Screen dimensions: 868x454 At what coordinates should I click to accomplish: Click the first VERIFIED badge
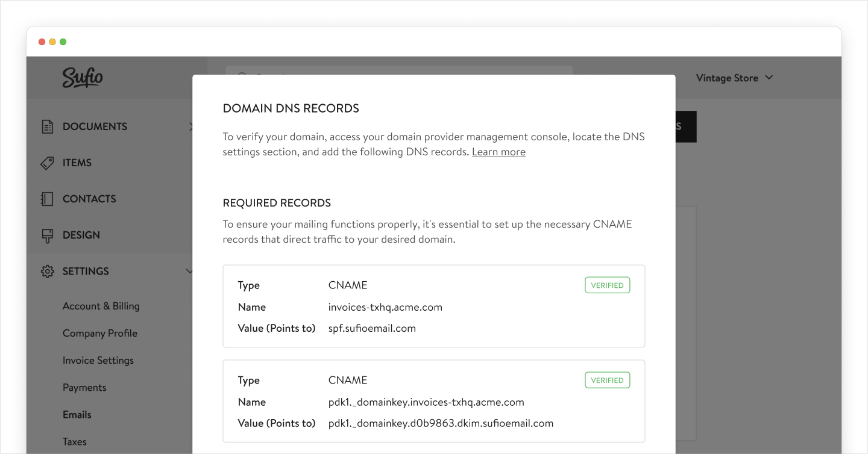coord(607,285)
